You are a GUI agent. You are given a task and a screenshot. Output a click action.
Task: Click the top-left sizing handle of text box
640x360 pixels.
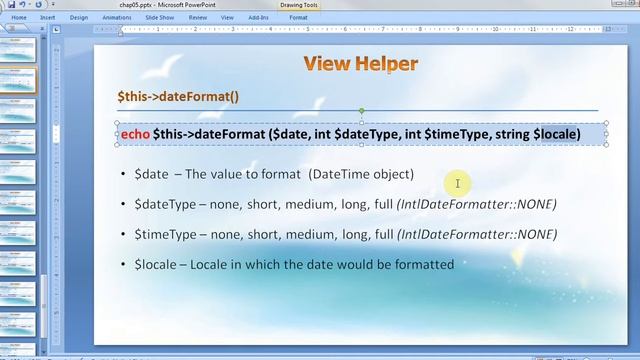tap(117, 123)
